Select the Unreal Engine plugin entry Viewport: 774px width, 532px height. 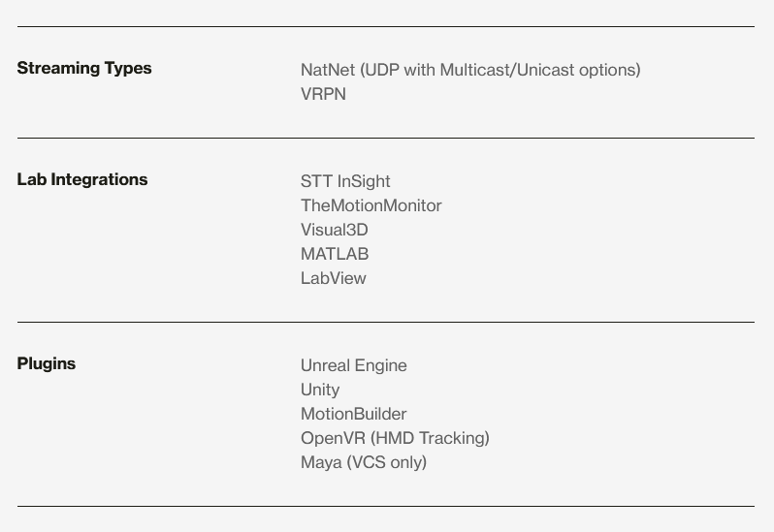click(353, 365)
